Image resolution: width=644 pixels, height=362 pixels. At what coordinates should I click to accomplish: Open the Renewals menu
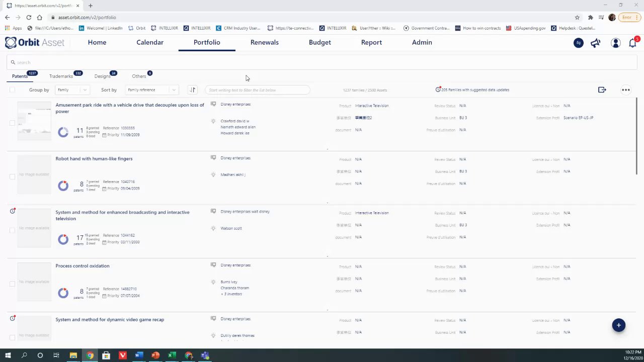(265, 42)
